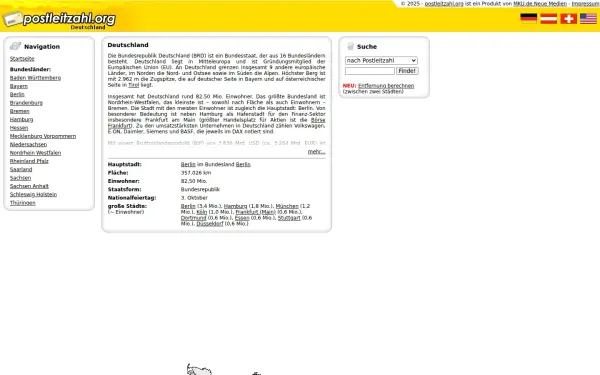This screenshot has width=600, height=375.
Task: Click Düsseldorf in große Städte
Action: tap(210, 223)
